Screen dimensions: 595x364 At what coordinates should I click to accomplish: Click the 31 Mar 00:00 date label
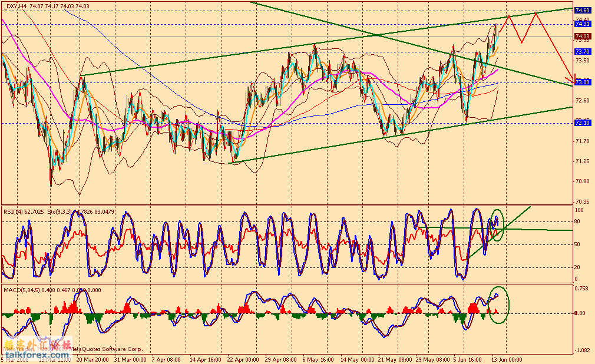click(x=130, y=359)
